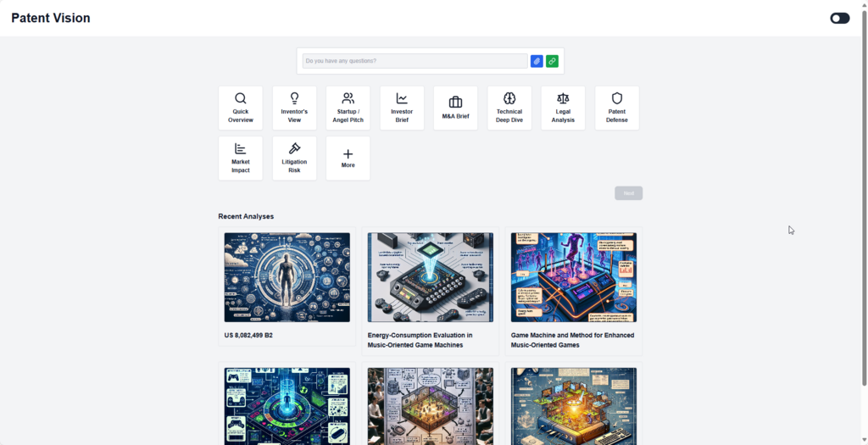Toggle the dark mode switch
Viewport: 868px width, 445px height.
pos(839,18)
